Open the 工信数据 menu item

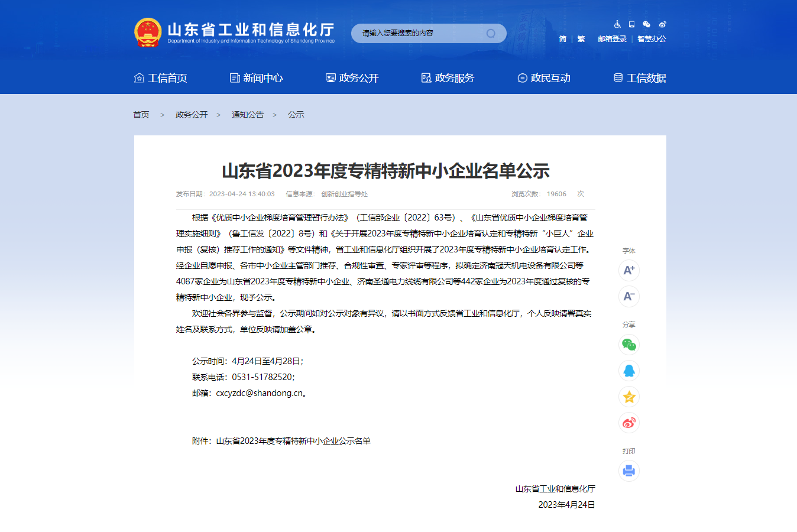click(x=646, y=78)
